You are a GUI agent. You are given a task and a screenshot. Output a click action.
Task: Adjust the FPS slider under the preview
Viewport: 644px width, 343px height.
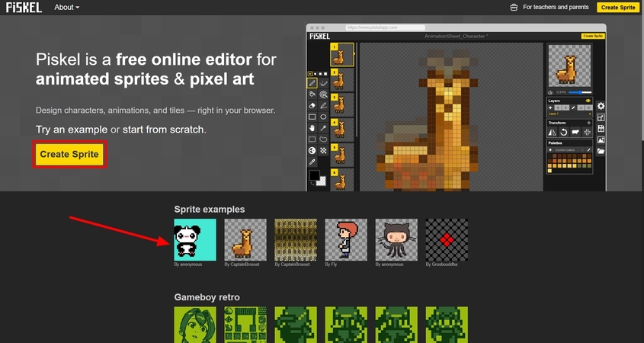[580, 92]
